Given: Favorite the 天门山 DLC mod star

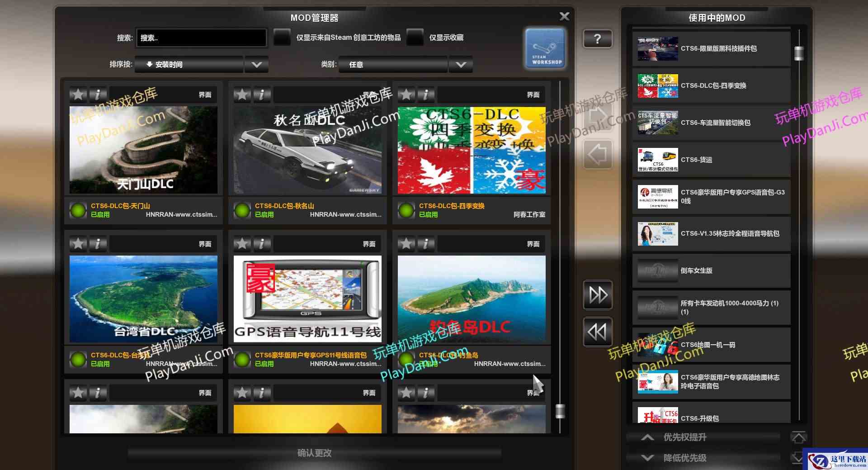Looking at the screenshot, I should pyautogui.click(x=78, y=95).
